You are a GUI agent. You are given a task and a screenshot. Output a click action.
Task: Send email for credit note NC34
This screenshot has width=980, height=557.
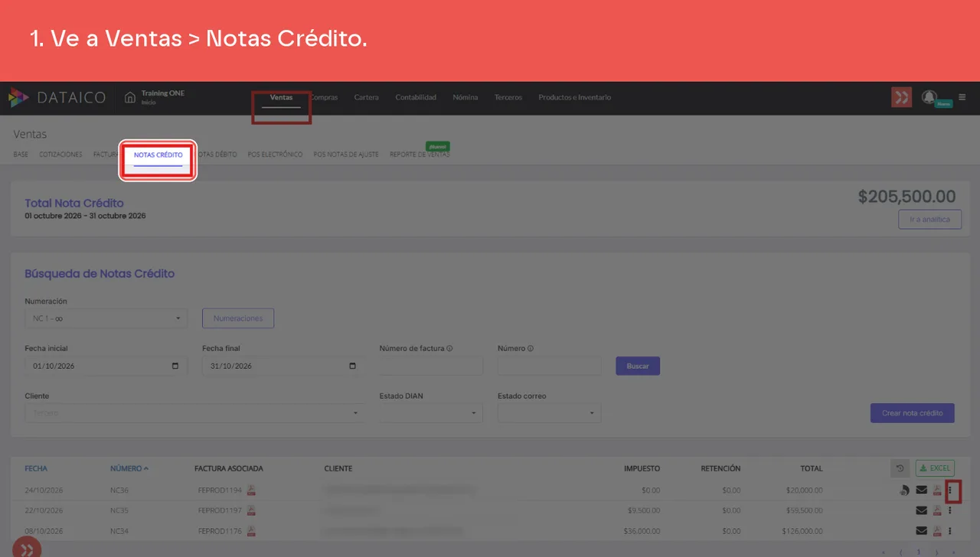[921, 531]
